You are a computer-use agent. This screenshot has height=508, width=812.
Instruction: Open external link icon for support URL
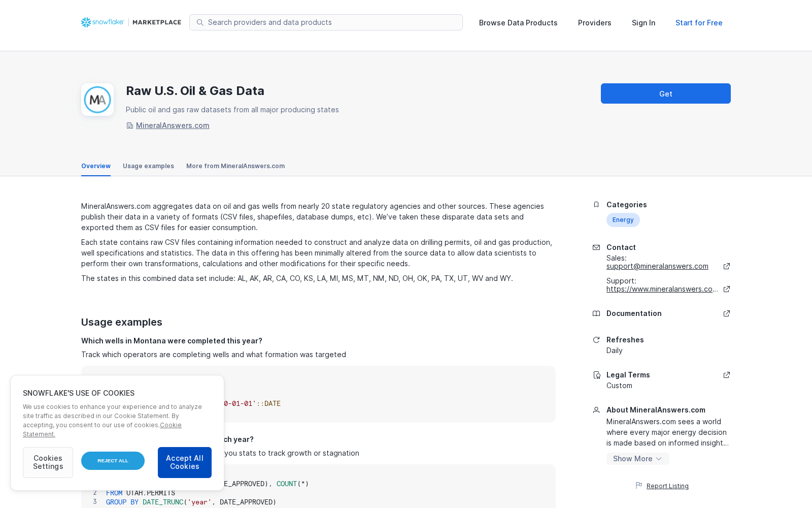727,289
